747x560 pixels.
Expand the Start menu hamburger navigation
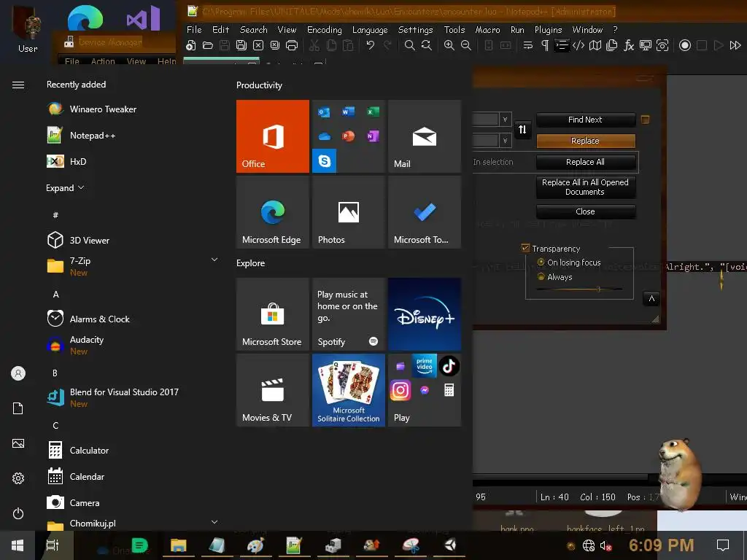[18, 85]
